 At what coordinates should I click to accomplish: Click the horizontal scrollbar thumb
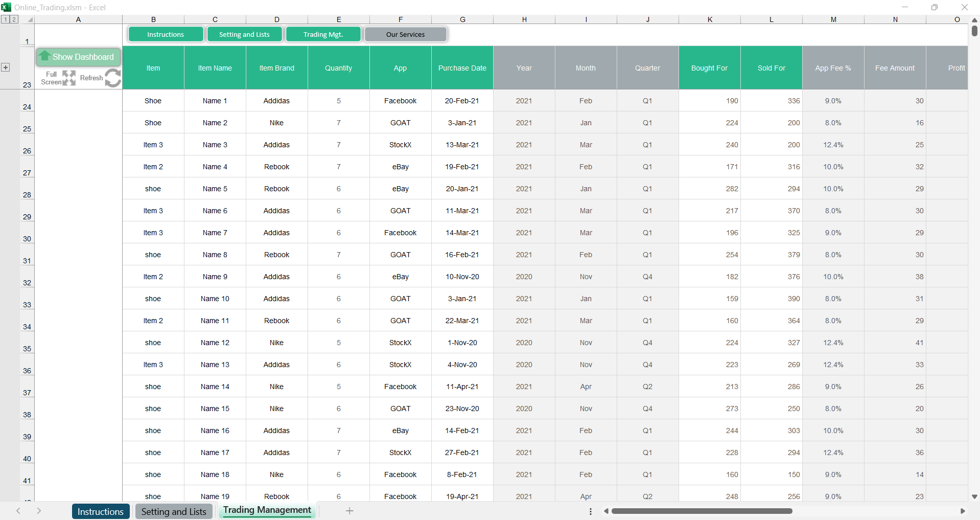click(702, 511)
